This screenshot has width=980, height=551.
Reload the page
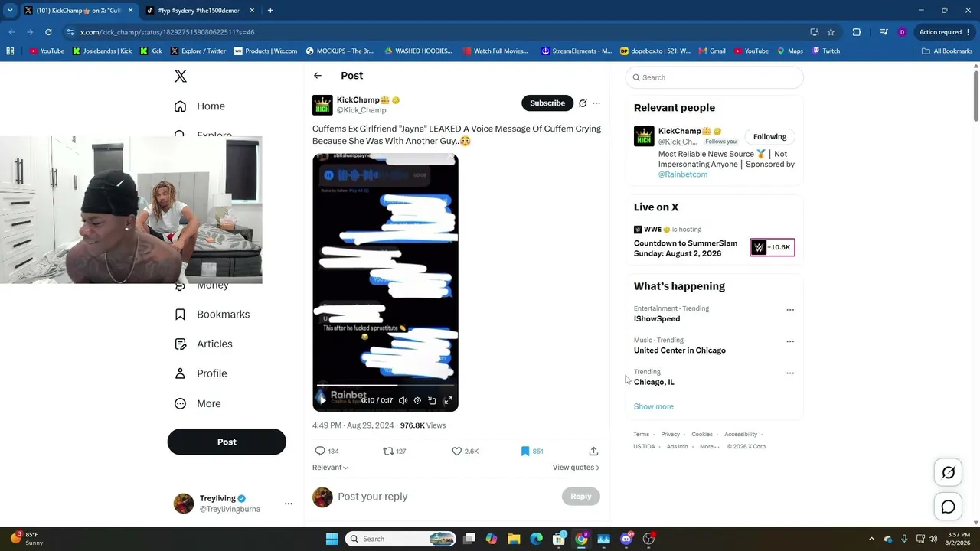pos(48,32)
